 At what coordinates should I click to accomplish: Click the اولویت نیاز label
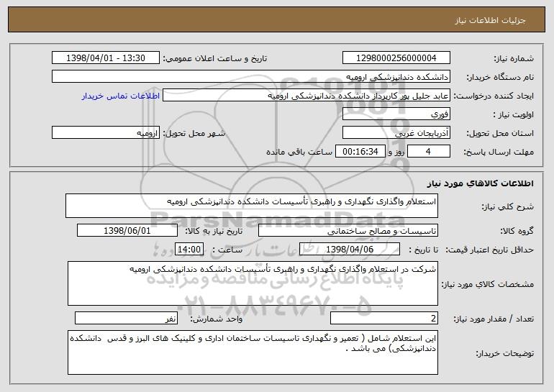(x=514, y=115)
